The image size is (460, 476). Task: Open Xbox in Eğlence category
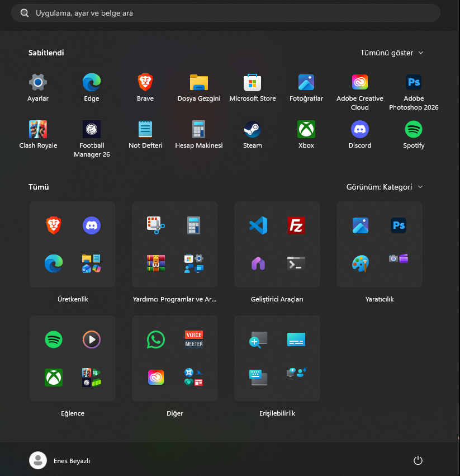(54, 378)
